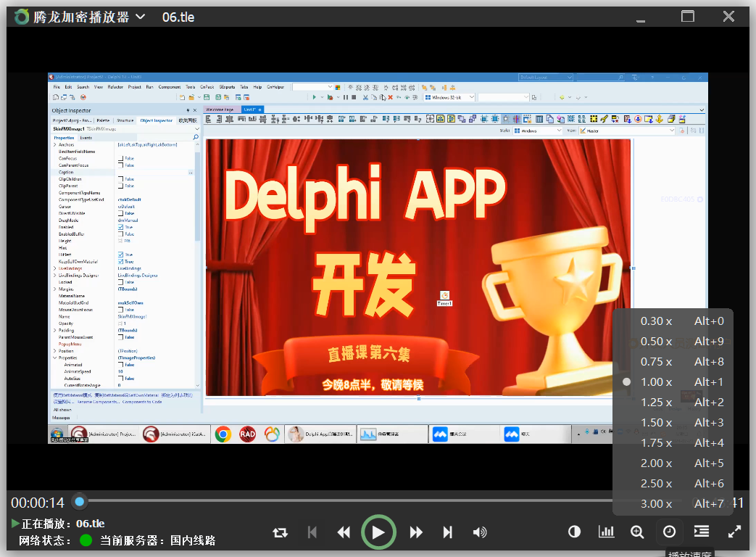Switch speed to 1.50 x
Image resolution: width=756 pixels, height=557 pixels.
673,422
